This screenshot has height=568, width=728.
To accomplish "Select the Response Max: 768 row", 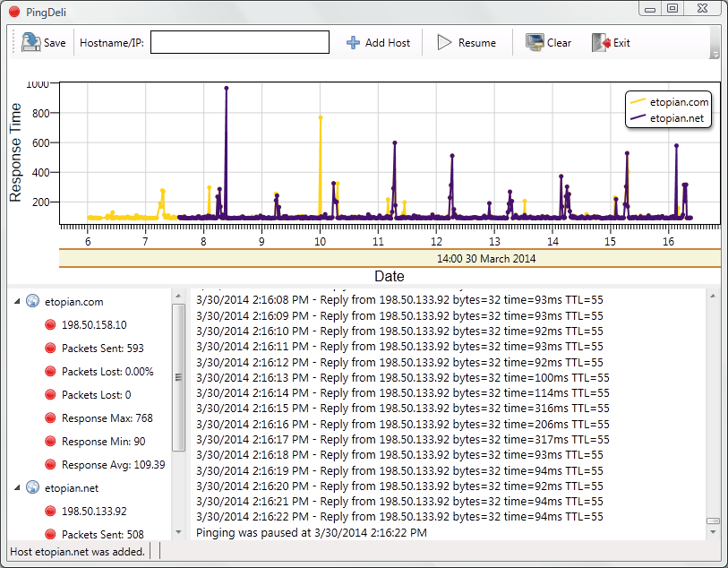I will coord(107,418).
